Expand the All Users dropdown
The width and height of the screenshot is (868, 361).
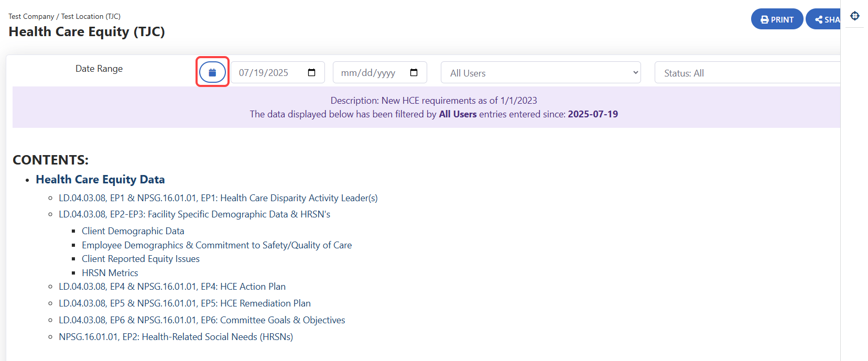point(544,73)
